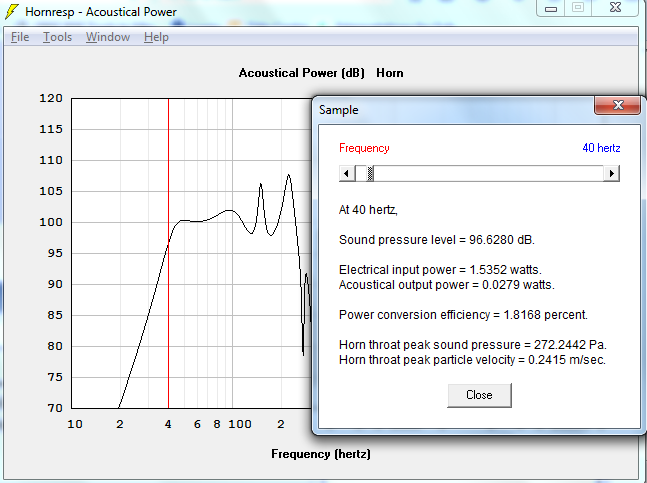
Task: Click the 120 label on vertical axis
Action: (51, 98)
